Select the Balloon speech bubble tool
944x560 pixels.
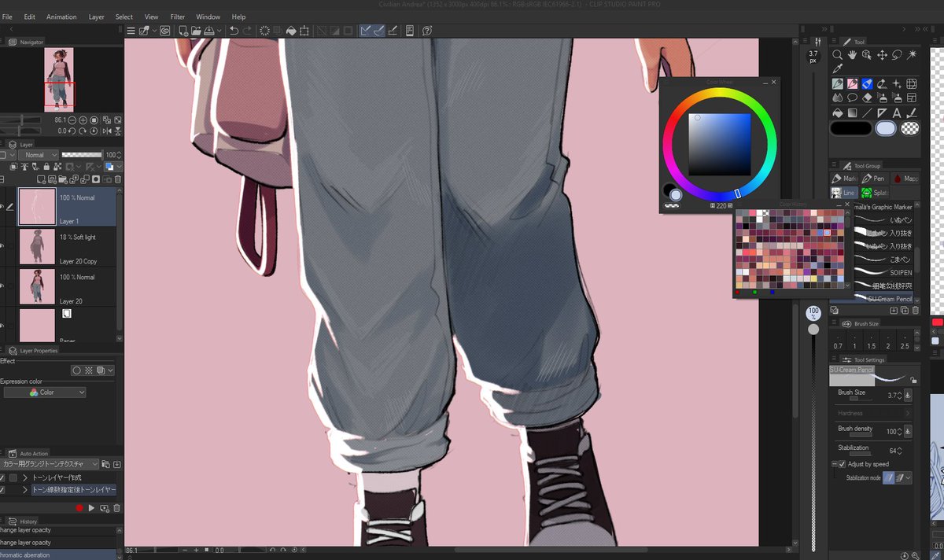853,98
